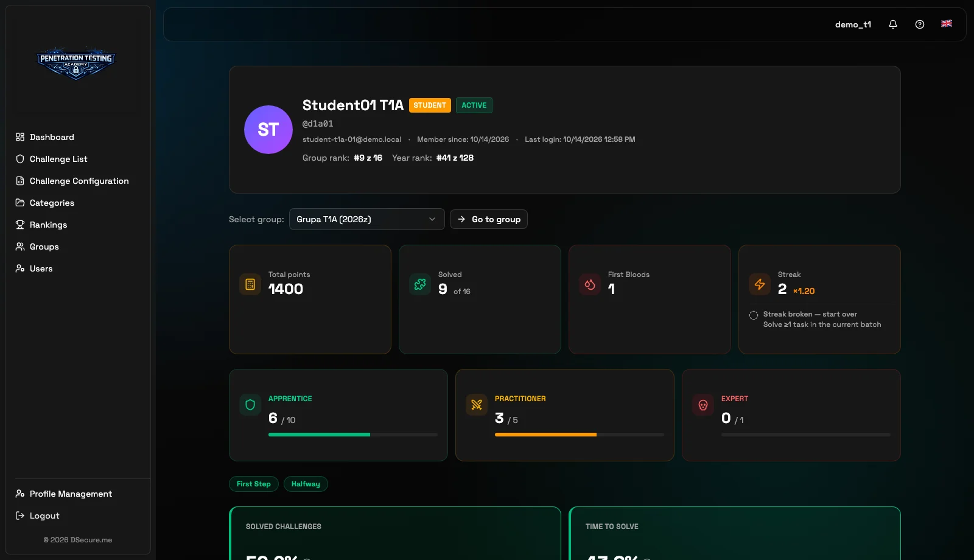
Task: Click the Logout arrow icon
Action: [x=20, y=516]
